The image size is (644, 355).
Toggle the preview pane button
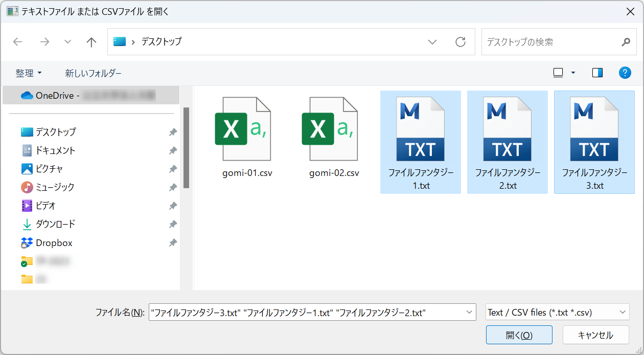coord(597,73)
